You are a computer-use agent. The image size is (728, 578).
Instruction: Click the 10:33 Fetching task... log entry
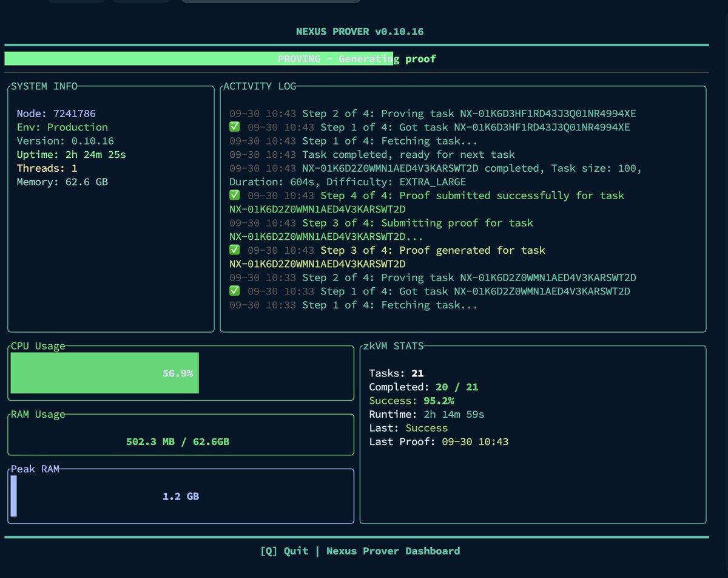pyautogui.click(x=354, y=305)
